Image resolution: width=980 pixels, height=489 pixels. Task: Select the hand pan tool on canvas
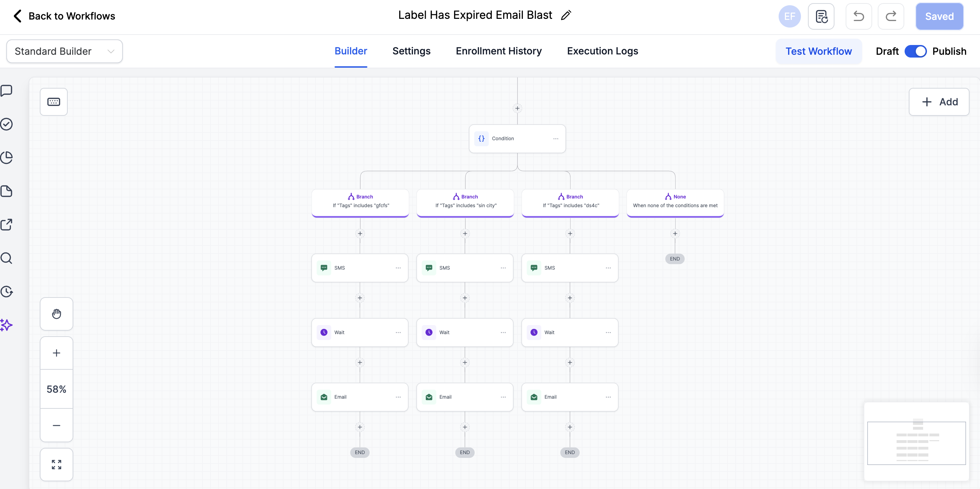click(x=56, y=314)
